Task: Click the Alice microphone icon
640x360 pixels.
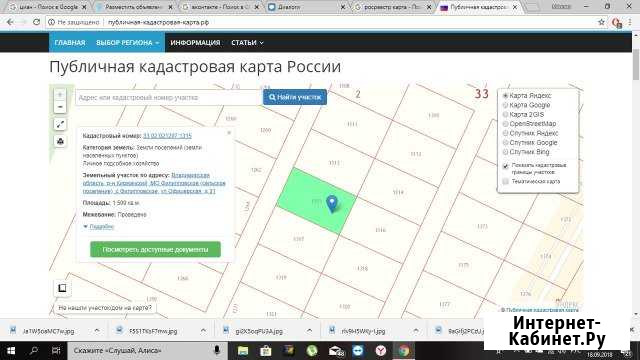Action: pos(217,350)
